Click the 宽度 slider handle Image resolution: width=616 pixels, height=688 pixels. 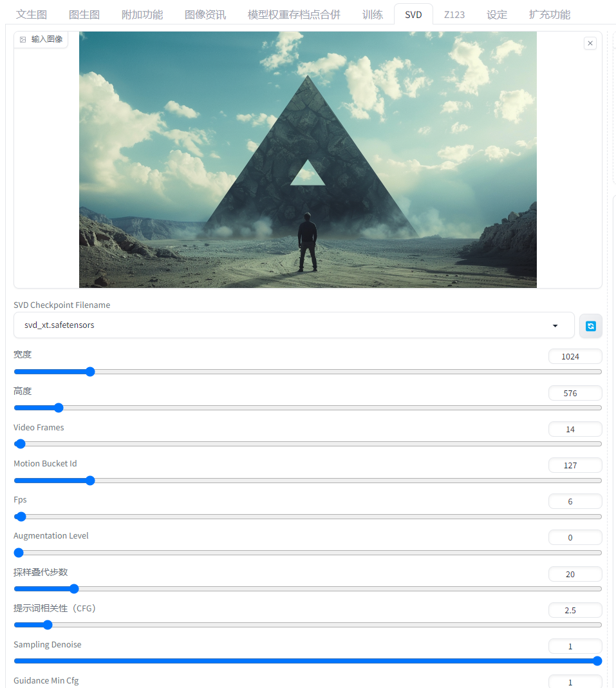point(90,372)
